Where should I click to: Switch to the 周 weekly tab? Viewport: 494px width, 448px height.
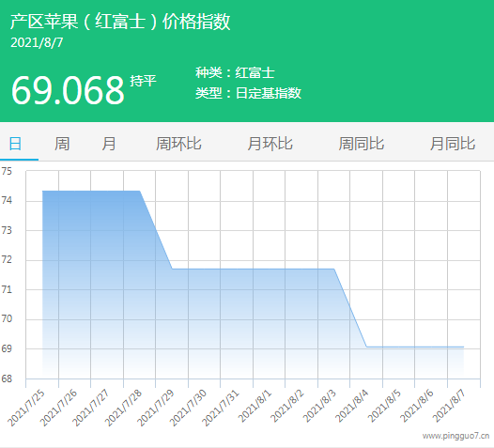click(x=62, y=144)
